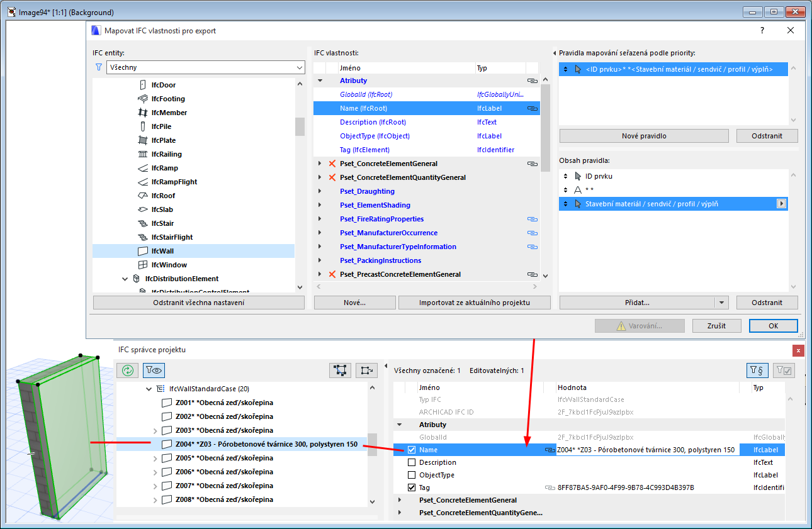Click the Nové... button
812x529 pixels.
click(x=355, y=303)
